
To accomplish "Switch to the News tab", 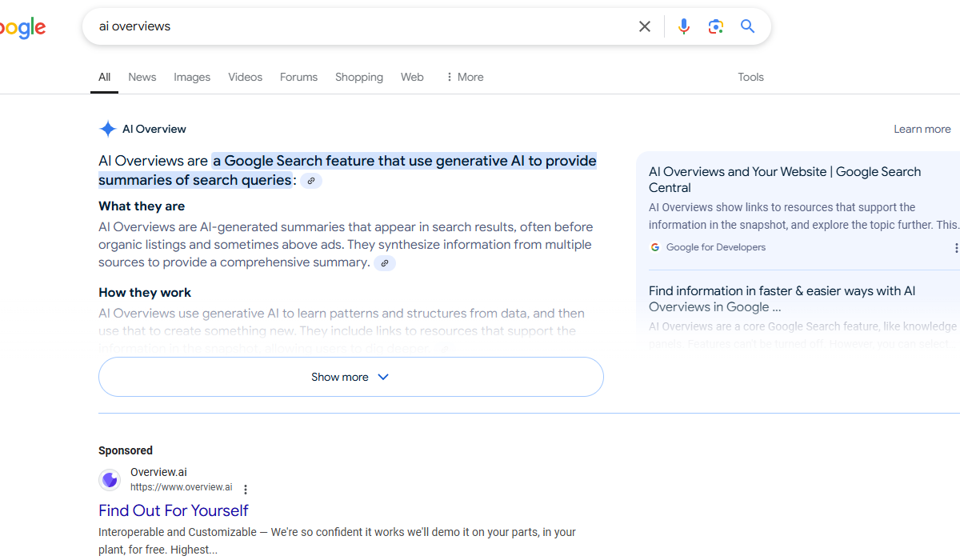I will tap(142, 77).
